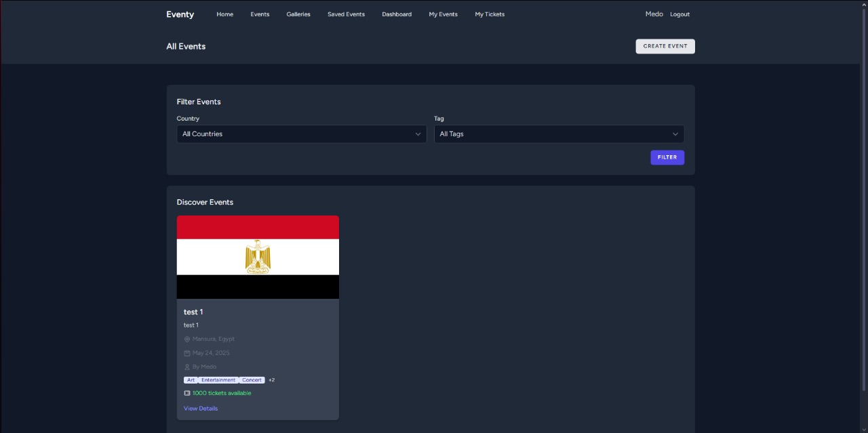This screenshot has width=868, height=433.
Task: Click the location pin icon beside Mansura, Egypt
Action: [x=187, y=339]
